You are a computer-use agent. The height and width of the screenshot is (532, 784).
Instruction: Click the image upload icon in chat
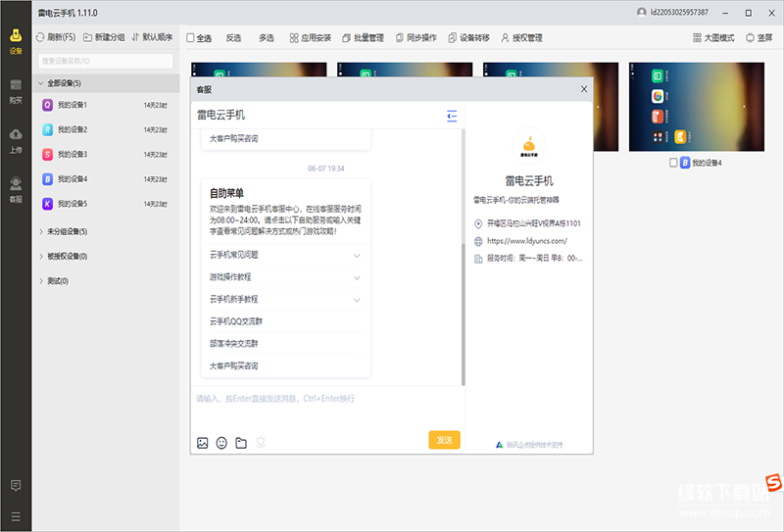203,443
